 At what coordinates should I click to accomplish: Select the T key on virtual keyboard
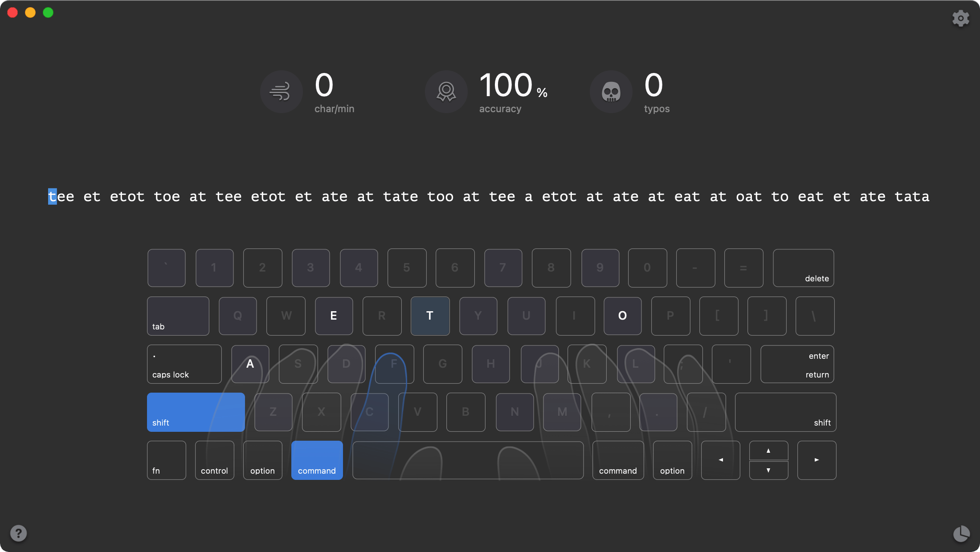(430, 315)
